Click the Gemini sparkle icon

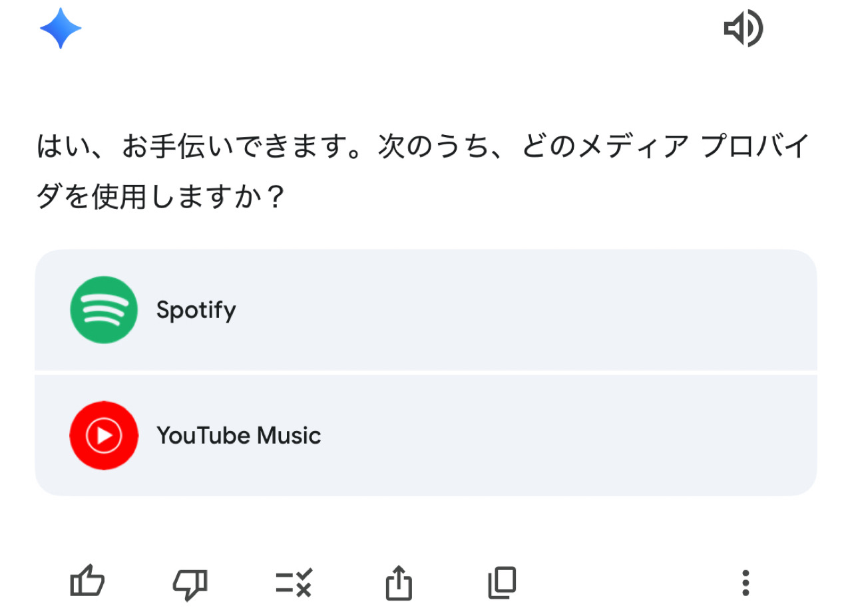tap(61, 29)
